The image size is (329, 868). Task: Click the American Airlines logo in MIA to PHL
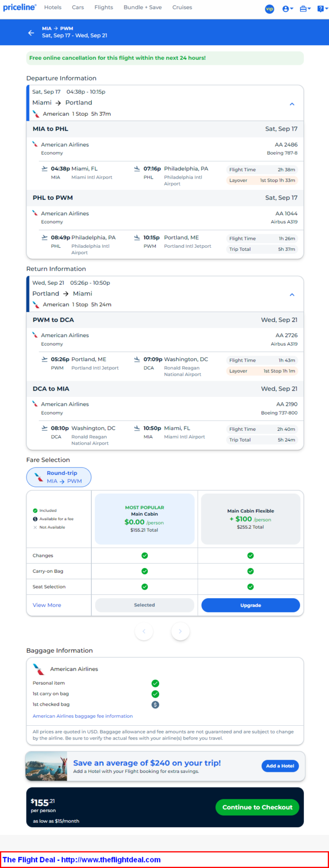pos(35,144)
